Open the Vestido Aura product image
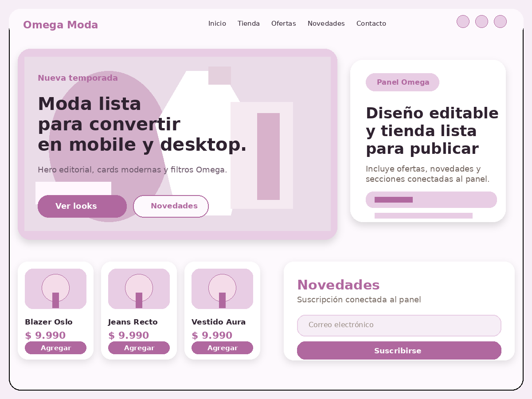Screen dimensions: 532x399 (222, 289)
